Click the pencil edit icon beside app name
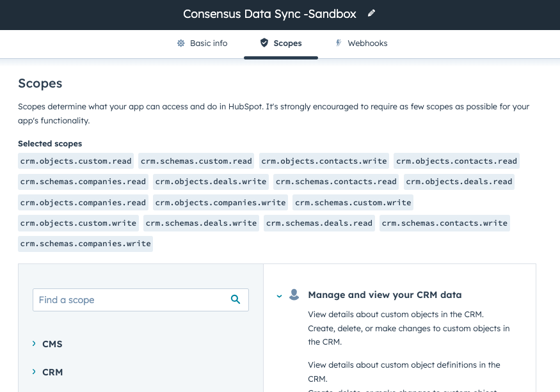The width and height of the screenshot is (560, 392). click(x=371, y=13)
